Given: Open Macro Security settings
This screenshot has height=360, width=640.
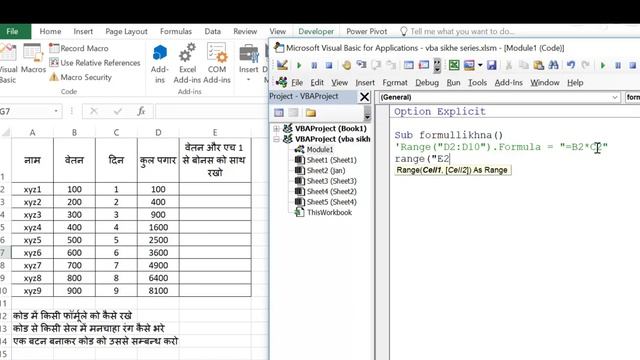Looking at the screenshot, I should coord(80,77).
